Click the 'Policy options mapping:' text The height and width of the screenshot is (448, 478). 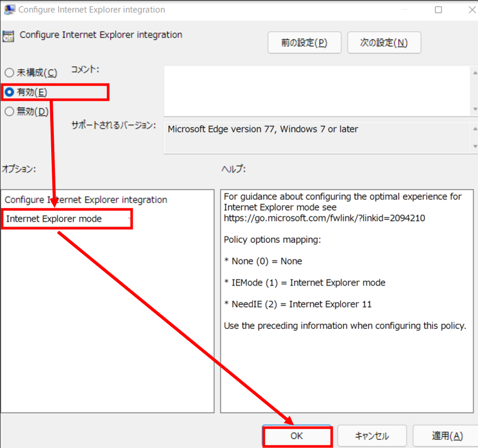coord(272,240)
